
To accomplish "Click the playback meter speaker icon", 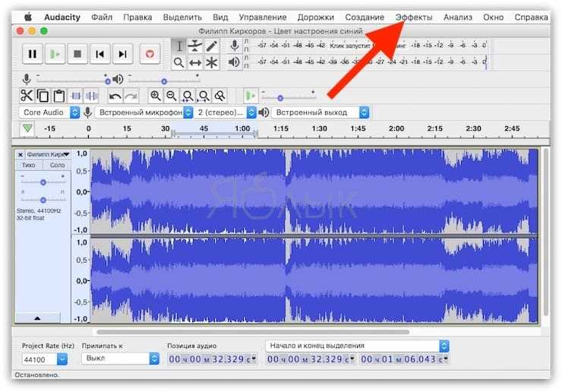I will click(x=234, y=62).
